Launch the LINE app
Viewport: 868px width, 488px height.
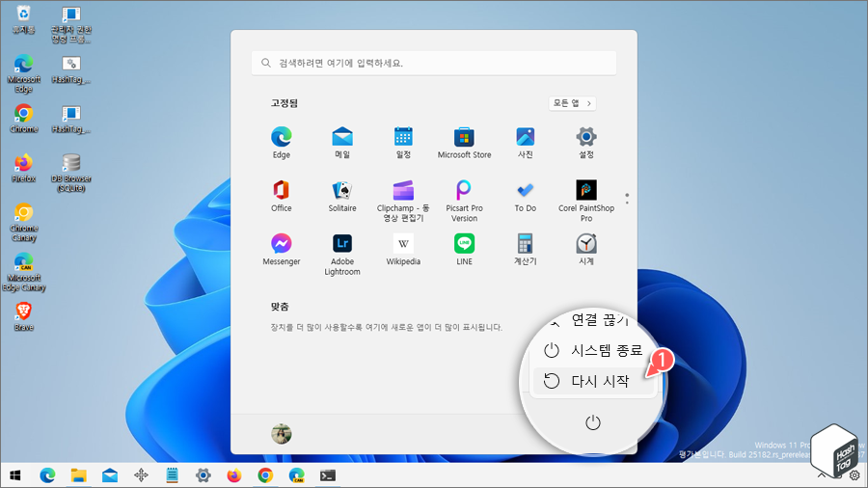coord(465,250)
